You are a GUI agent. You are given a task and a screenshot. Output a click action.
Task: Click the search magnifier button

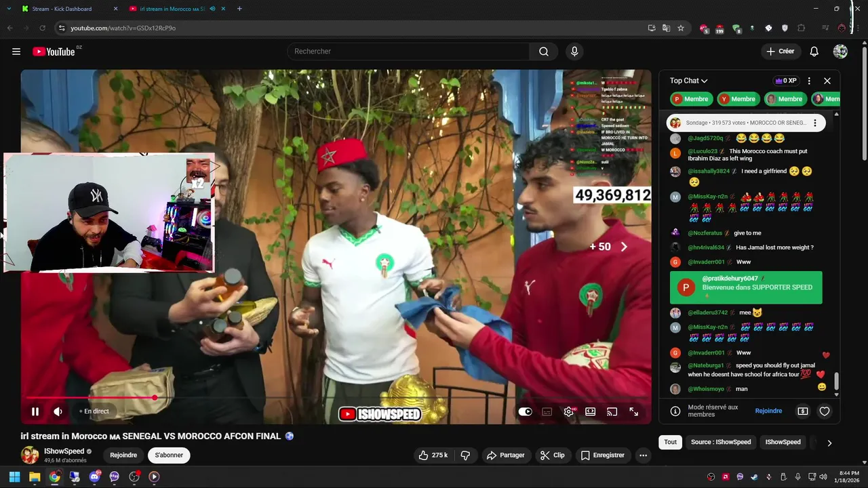(544, 52)
